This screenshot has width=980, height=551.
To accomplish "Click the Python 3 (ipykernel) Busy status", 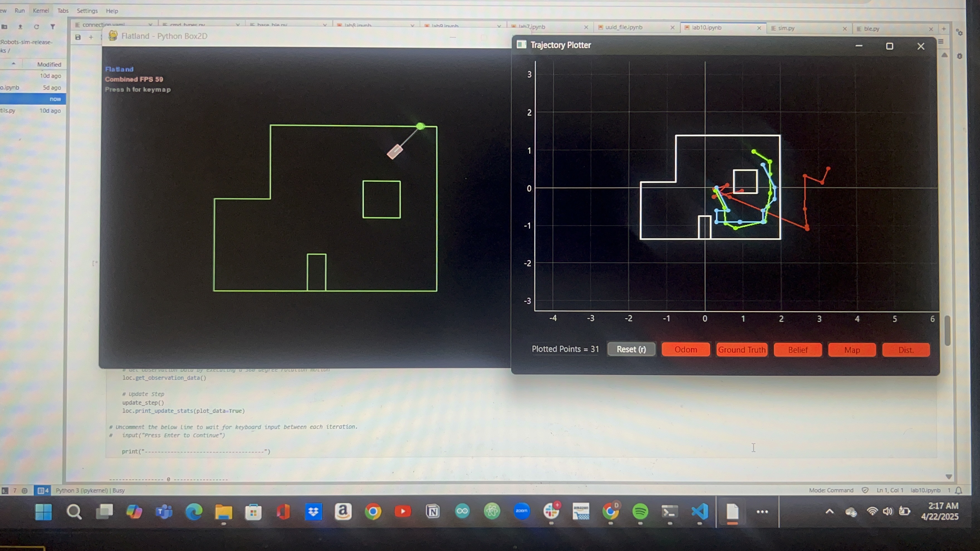I will 90,491.
